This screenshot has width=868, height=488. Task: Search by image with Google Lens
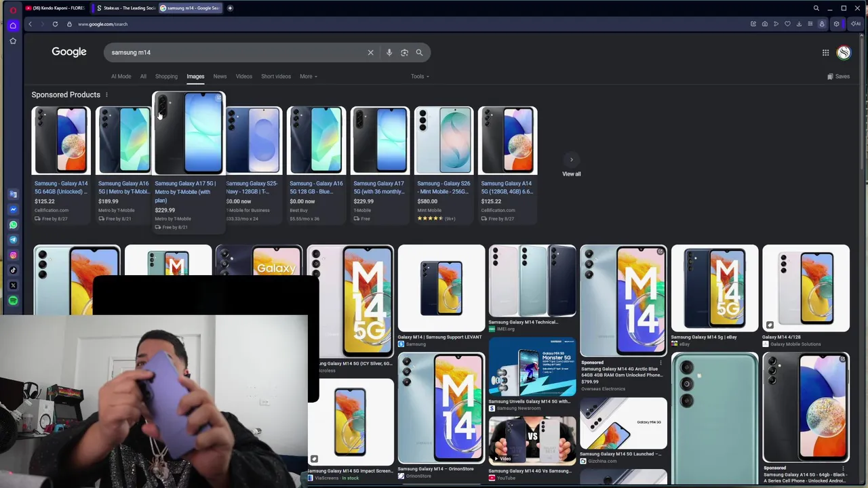(x=404, y=53)
